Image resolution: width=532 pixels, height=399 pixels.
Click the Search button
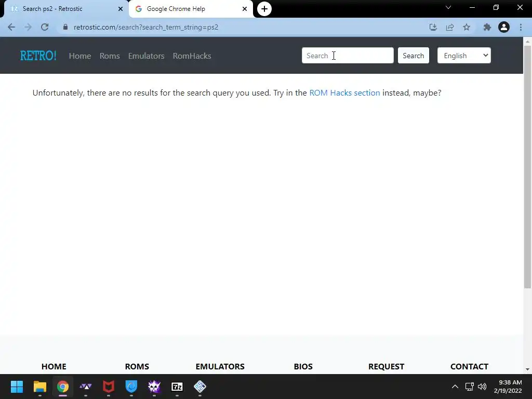pyautogui.click(x=413, y=55)
